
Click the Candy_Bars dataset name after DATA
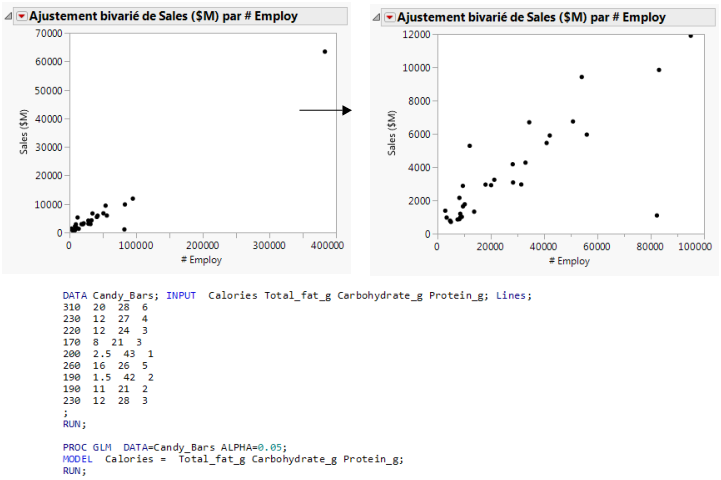124,296
